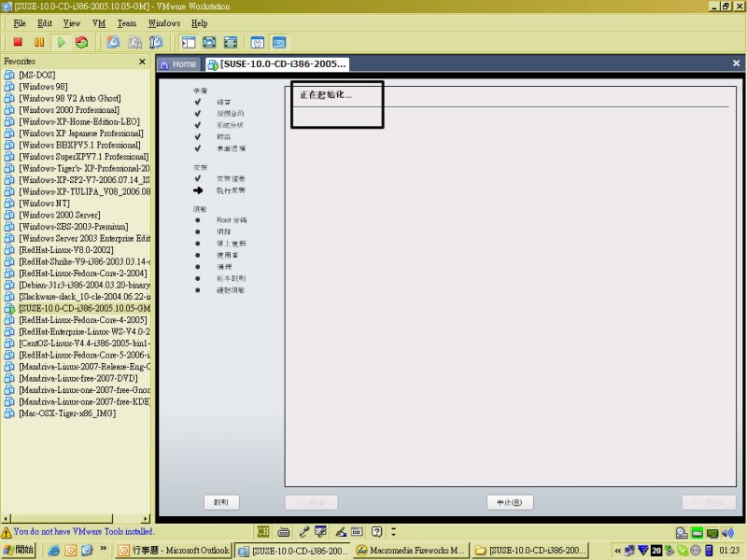Click the sound device icon in VMware status bar

[x=727, y=532]
